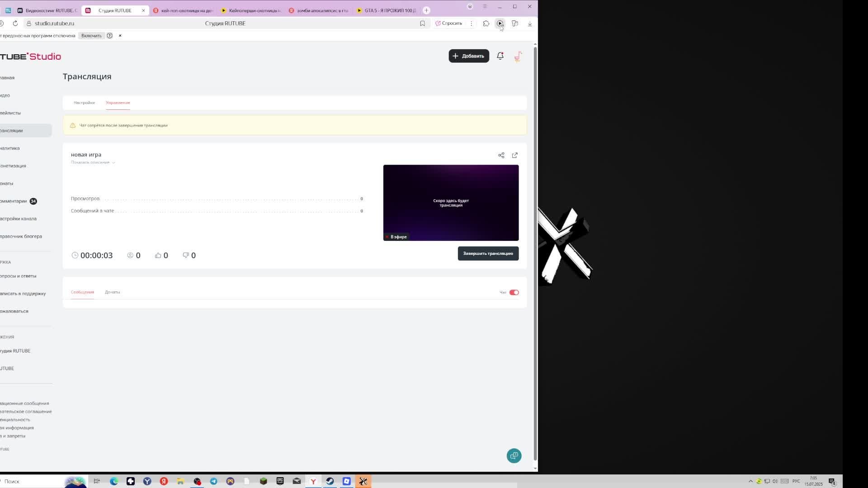Switch to the Настройки tab
This screenshot has height=488, width=868.
[84, 103]
